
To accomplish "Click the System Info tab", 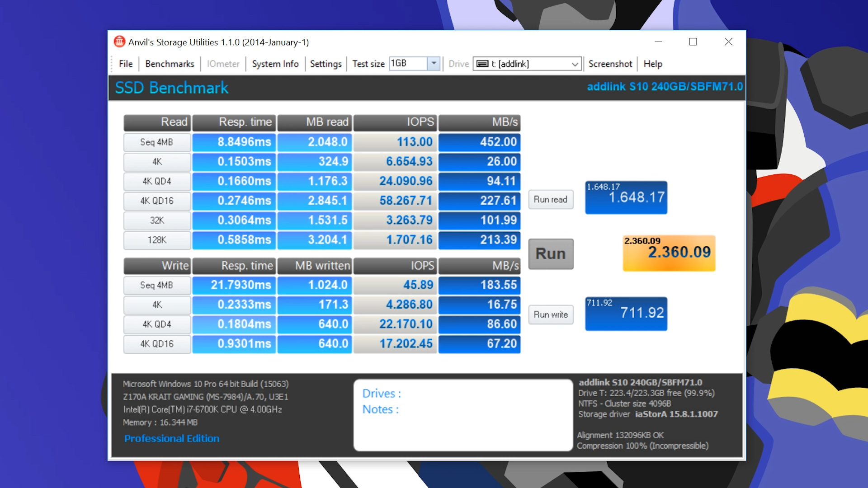I will [275, 64].
